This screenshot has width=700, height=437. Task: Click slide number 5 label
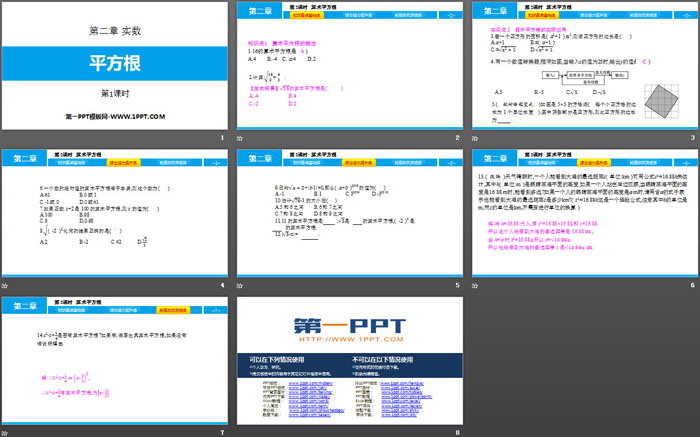point(457,285)
